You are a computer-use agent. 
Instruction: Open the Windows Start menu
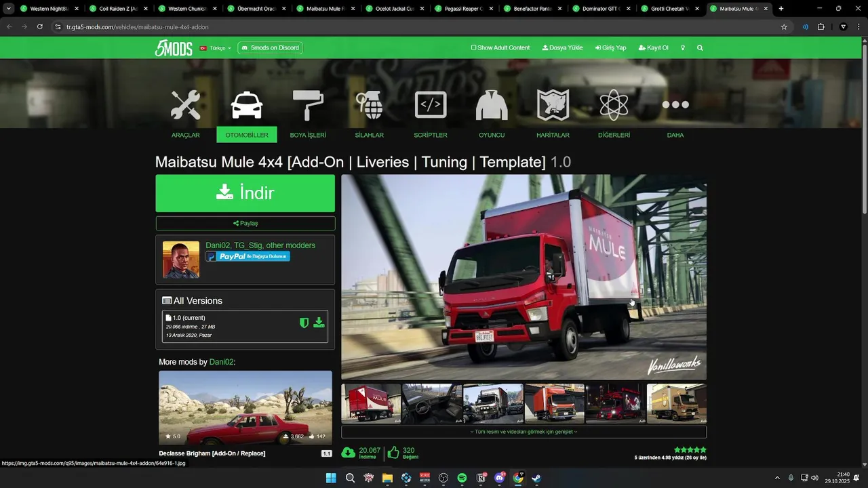(x=331, y=478)
